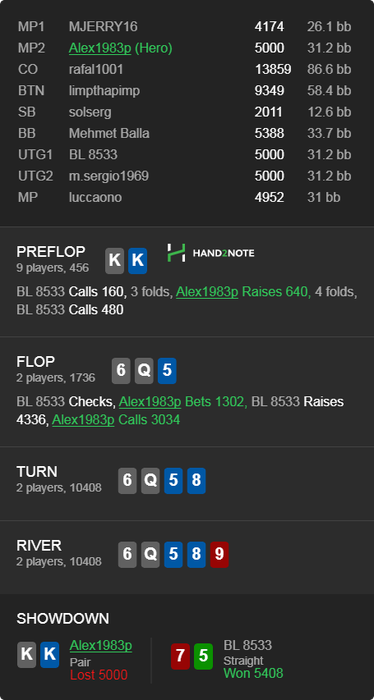Click the red 9 card on the river
This screenshot has width=374, height=700.
[x=219, y=554]
